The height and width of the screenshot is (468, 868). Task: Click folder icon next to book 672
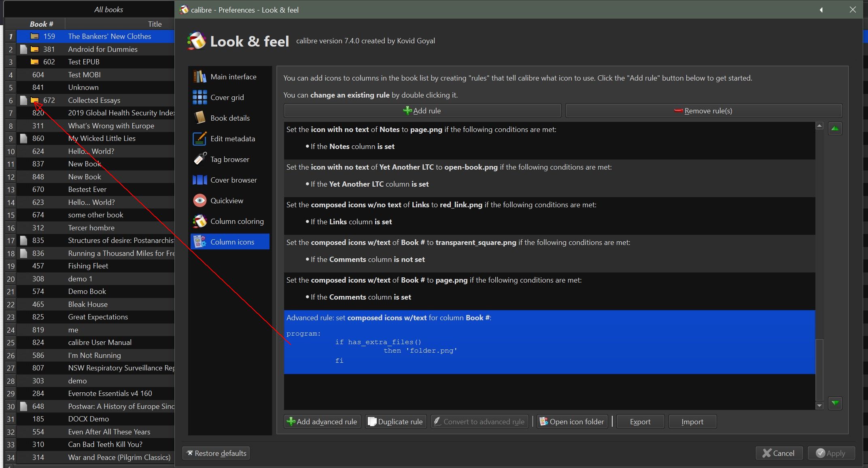coord(35,100)
